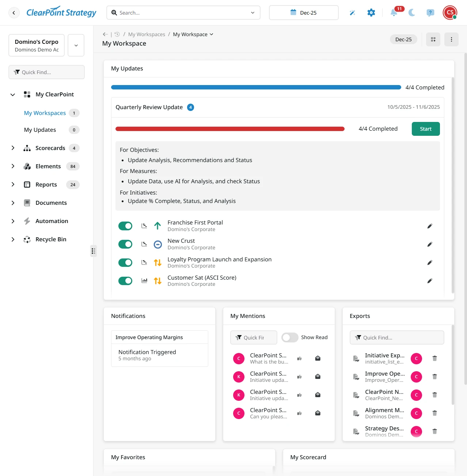
Task: Click the red Quarterly Review progress bar
Action: pyautogui.click(x=230, y=129)
